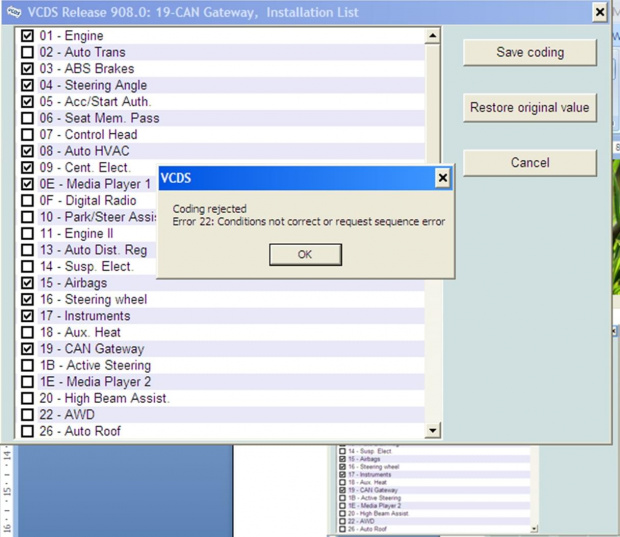Click '15 - Airbags' in the background thumbnail

click(364, 459)
